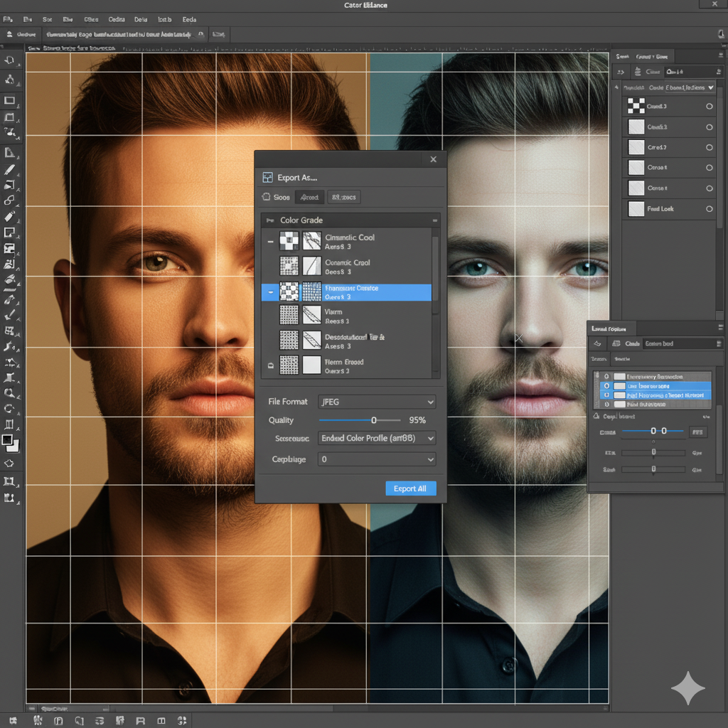The width and height of the screenshot is (728, 728).
Task: Click the lock icon beside Flerm Eraed preset
Action: [270, 365]
